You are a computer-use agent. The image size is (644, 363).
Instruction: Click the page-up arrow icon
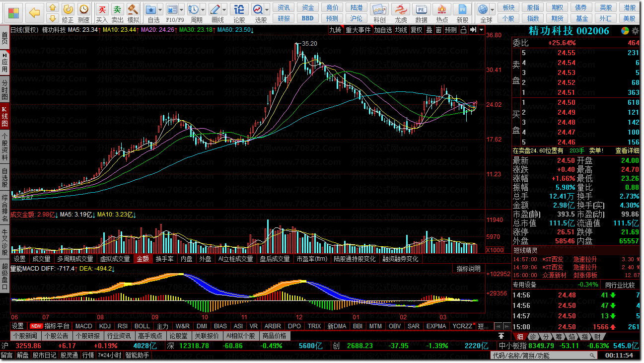52,8
